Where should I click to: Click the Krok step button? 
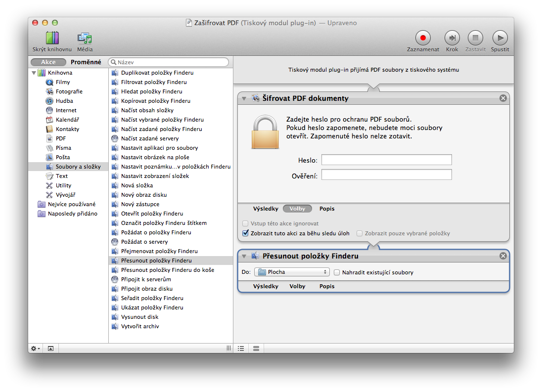click(452, 38)
